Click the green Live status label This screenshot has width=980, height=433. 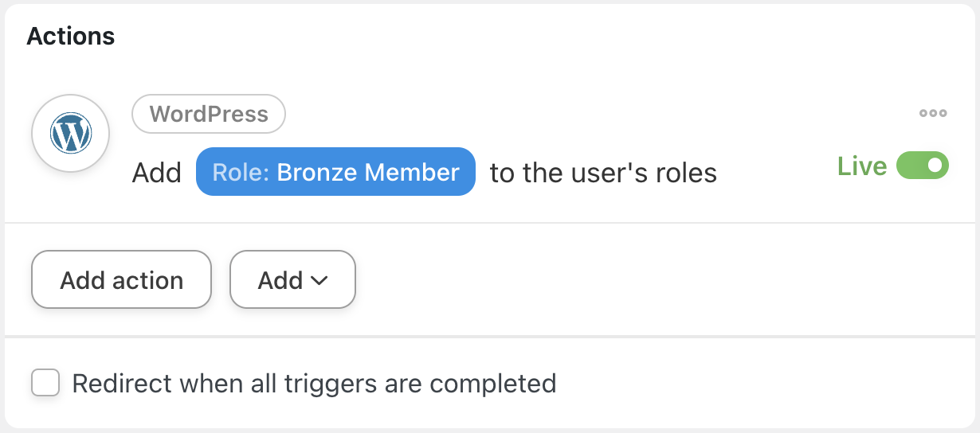862,166
